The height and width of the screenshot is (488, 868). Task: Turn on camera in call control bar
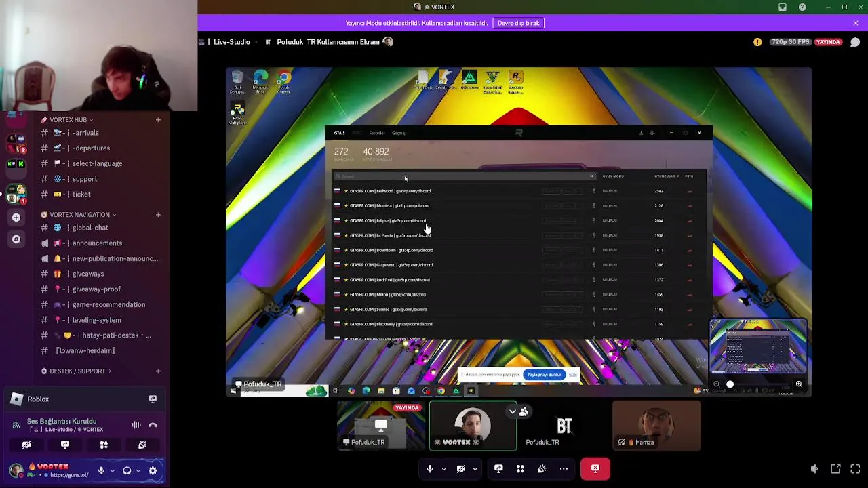click(x=461, y=468)
